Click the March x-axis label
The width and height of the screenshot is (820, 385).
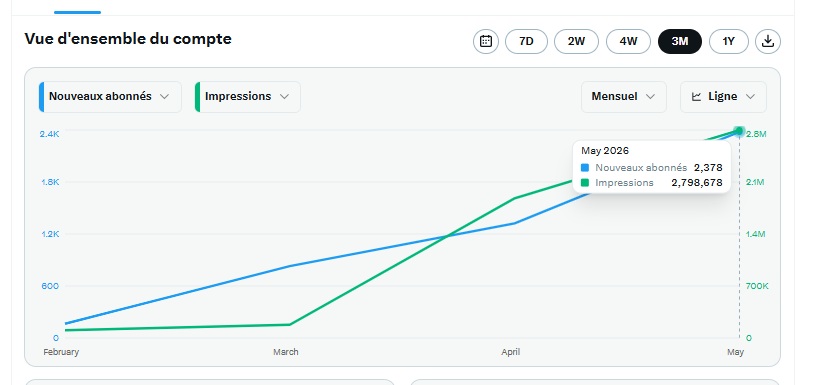click(x=286, y=352)
